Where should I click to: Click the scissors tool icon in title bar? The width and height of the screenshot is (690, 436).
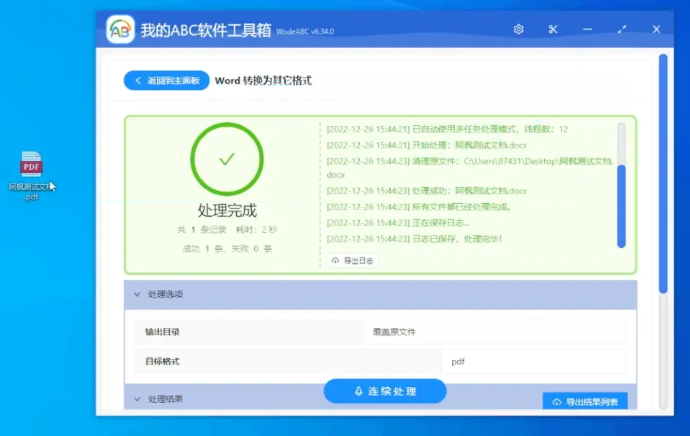[553, 29]
